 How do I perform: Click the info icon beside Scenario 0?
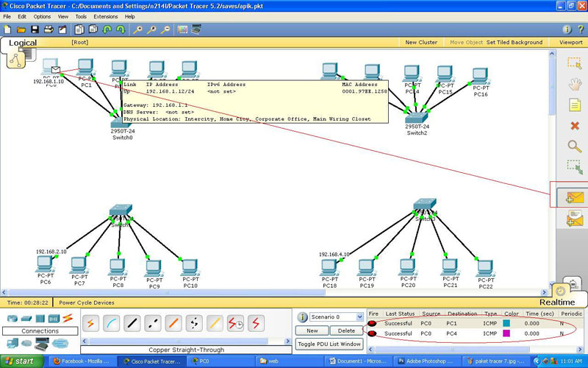[x=302, y=317]
